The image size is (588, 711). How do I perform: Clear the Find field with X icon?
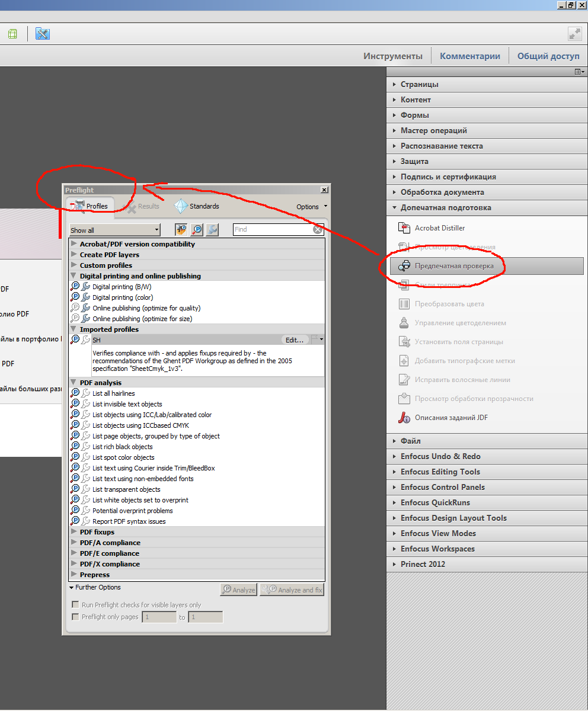(x=318, y=230)
